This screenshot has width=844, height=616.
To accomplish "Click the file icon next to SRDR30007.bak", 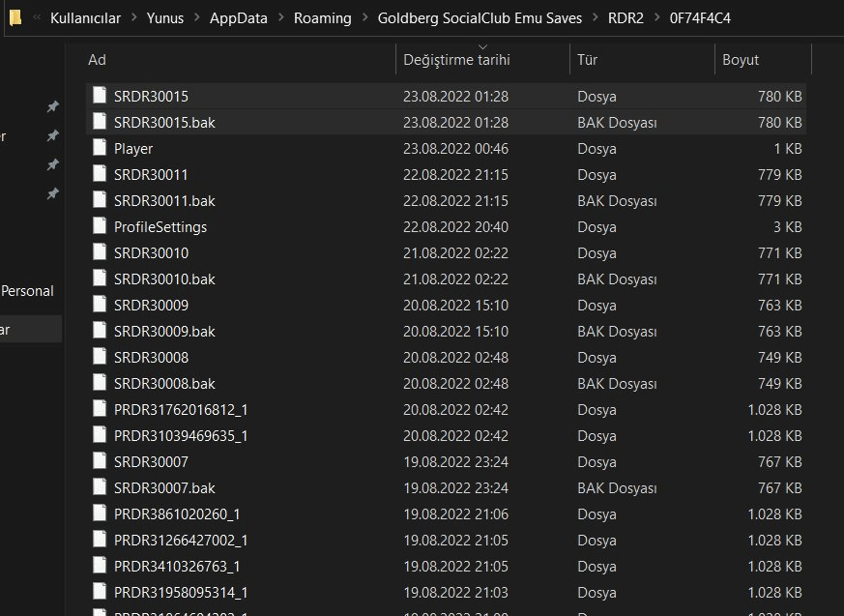I will 100,486.
